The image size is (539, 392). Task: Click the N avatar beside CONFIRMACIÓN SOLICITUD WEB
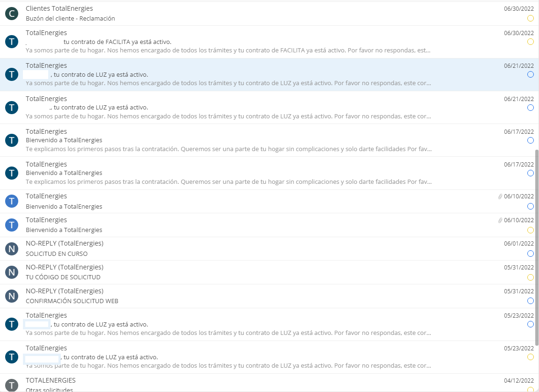pos(12,296)
